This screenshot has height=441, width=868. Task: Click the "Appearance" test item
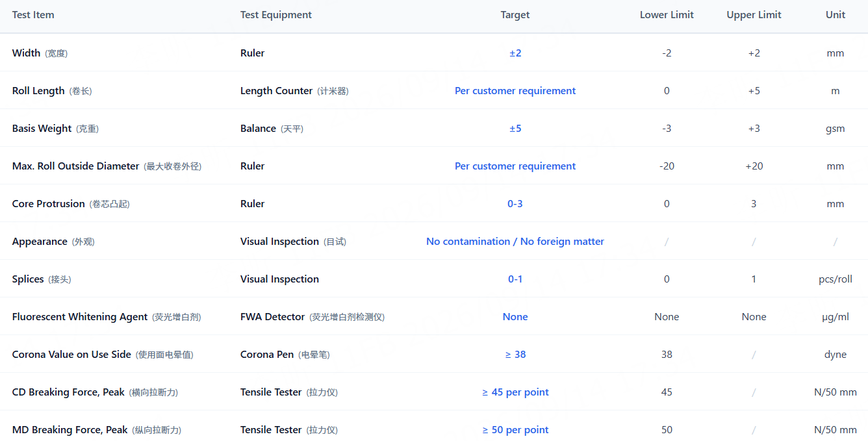pyautogui.click(x=53, y=242)
